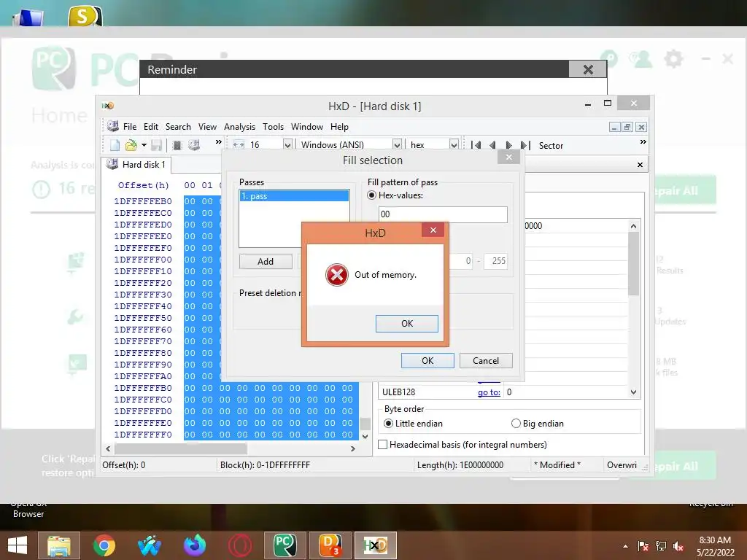The width and height of the screenshot is (747, 560).
Task: Click the Open disk icon in HxD toolbar
Action: (193, 145)
